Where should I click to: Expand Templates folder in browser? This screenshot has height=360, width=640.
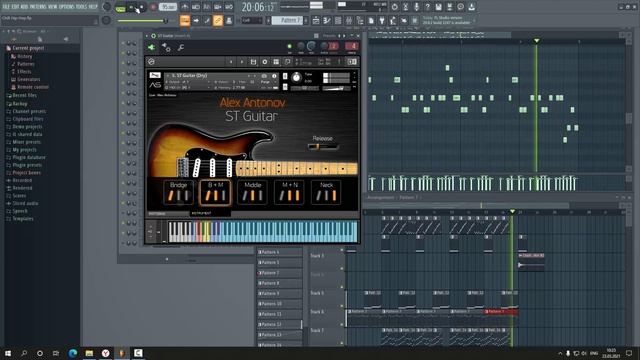pyautogui.click(x=22, y=219)
